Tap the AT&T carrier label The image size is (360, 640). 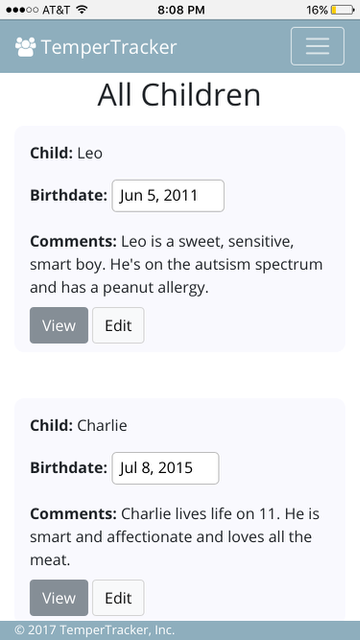pyautogui.click(x=56, y=10)
